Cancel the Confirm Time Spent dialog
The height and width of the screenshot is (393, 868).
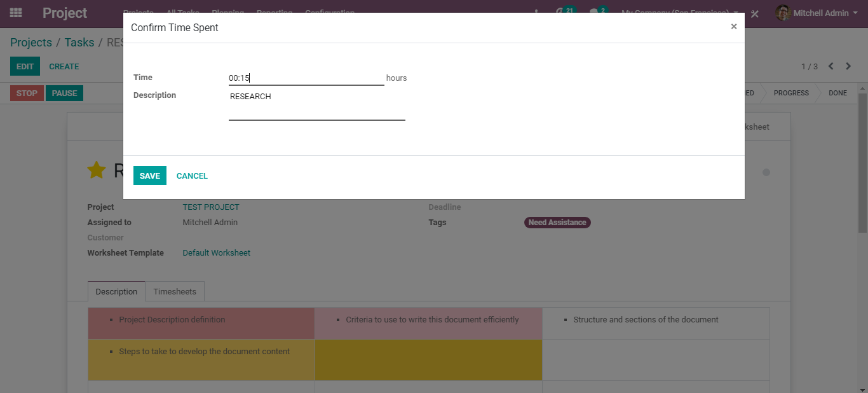192,176
